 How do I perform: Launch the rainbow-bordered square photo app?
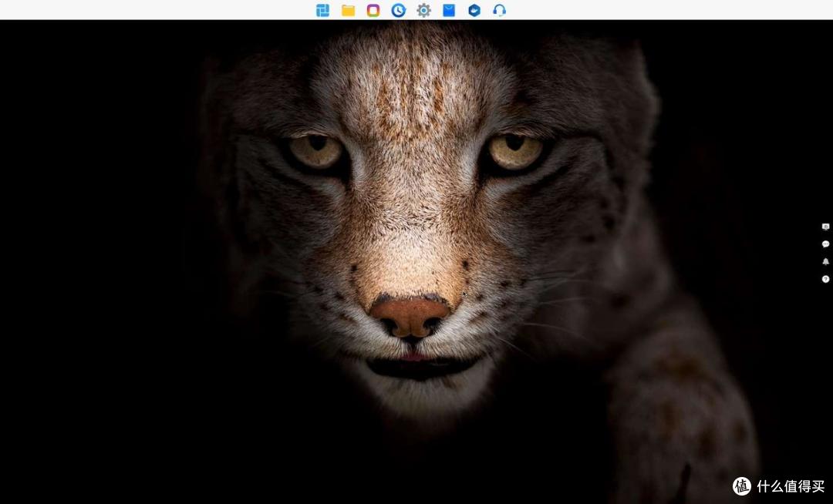(373, 10)
